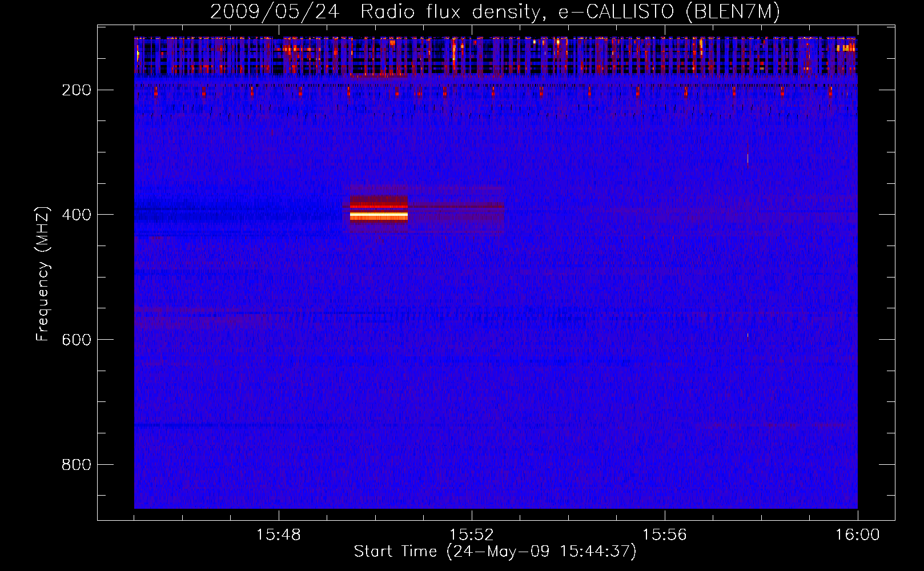Click the 16:00 time tick label
The height and width of the screenshot is (571, 924).
858,535
